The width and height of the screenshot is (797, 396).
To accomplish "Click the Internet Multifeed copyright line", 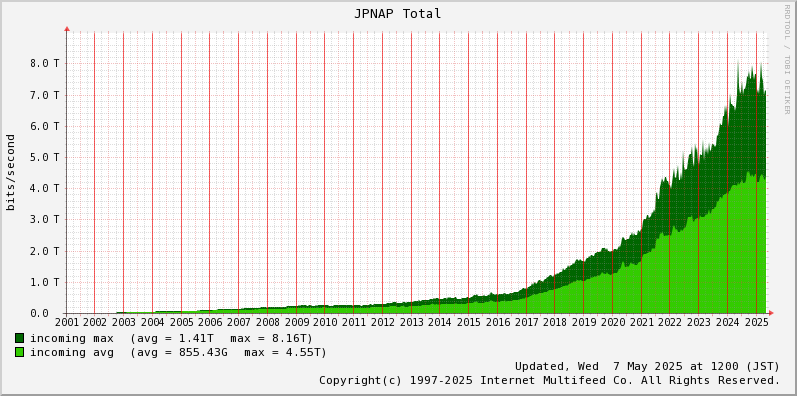I will click(549, 380).
